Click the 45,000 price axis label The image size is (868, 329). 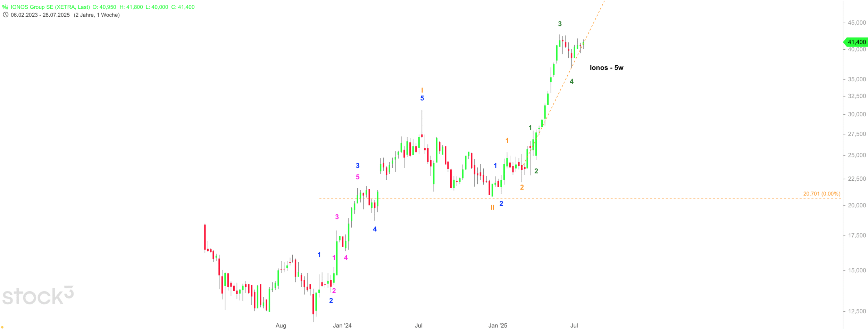[857, 23]
